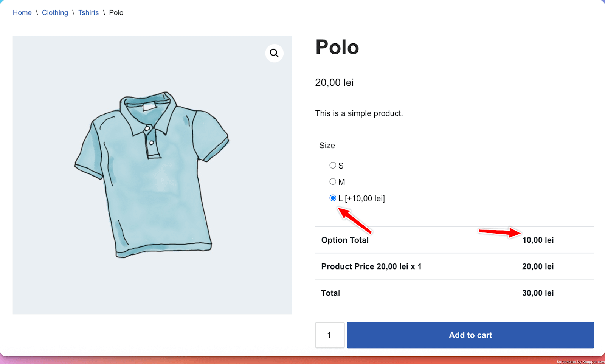Click the Option Total row label
The width and height of the screenshot is (605, 364).
(x=345, y=240)
